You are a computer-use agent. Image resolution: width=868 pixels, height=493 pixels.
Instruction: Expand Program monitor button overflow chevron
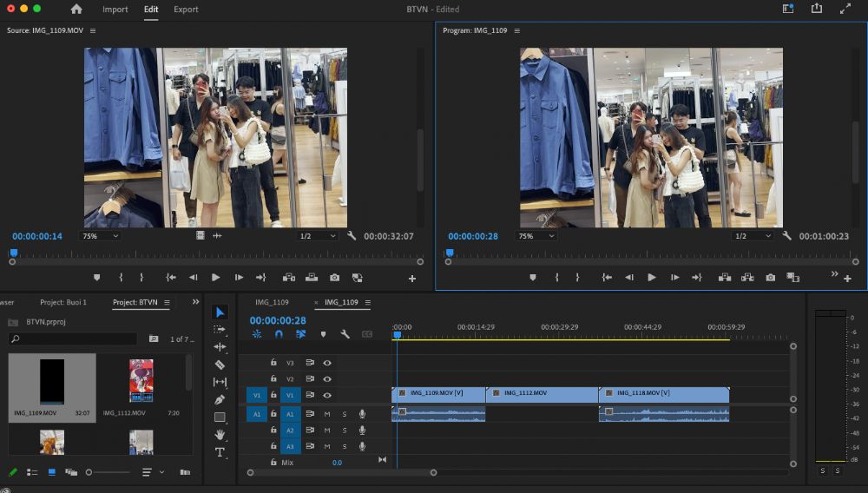tap(834, 274)
